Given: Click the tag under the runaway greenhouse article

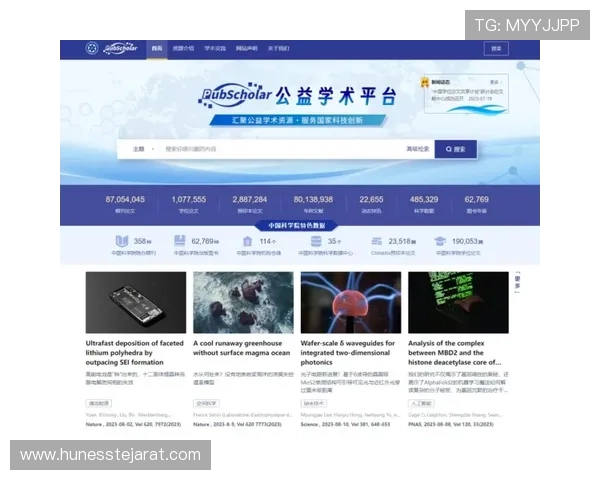Looking at the screenshot, I should tap(206, 403).
